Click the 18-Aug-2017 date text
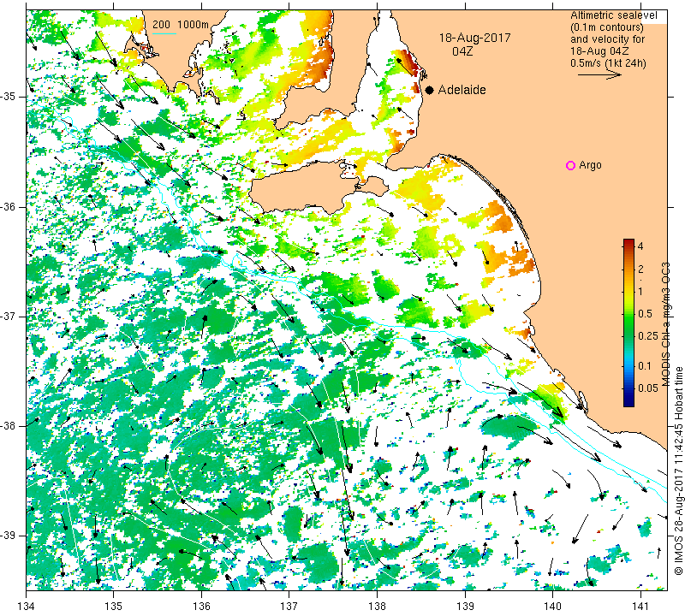The image size is (685, 616). [475, 38]
